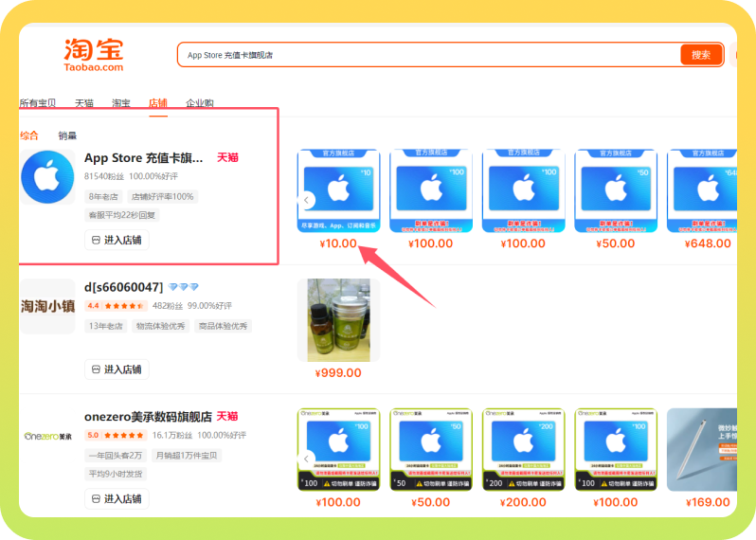Click the ¥200.00 price label

click(x=523, y=502)
